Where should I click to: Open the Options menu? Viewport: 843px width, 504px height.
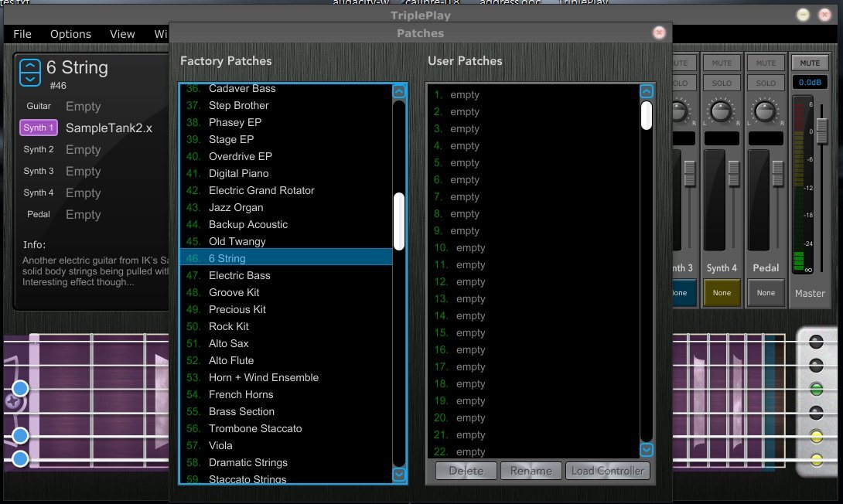pyautogui.click(x=70, y=34)
